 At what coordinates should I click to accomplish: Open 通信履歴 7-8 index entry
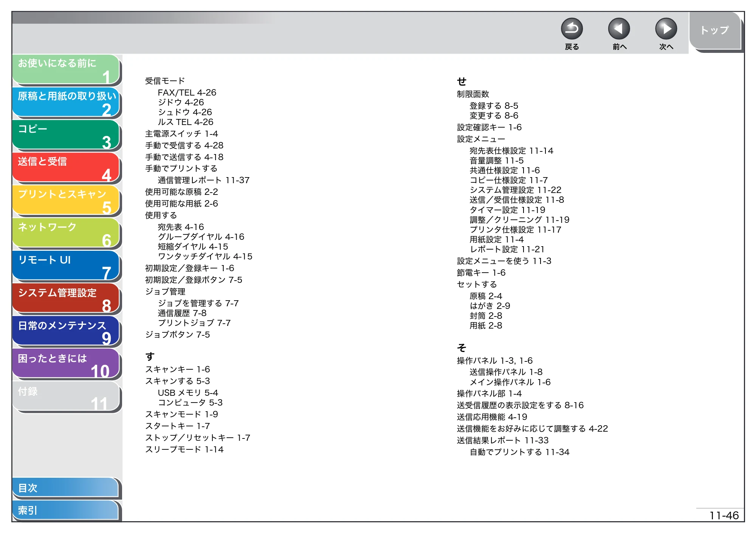182,313
